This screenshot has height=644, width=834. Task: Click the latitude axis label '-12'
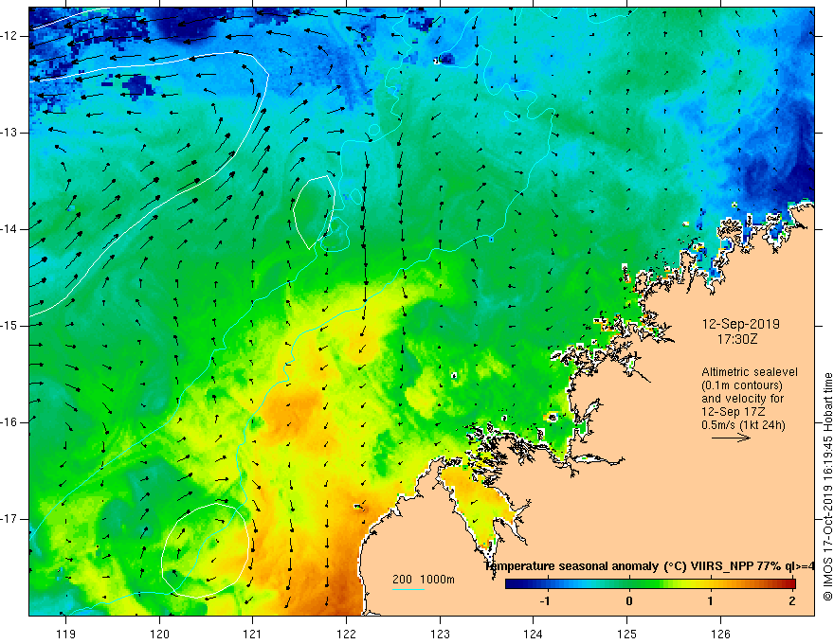pos(9,36)
